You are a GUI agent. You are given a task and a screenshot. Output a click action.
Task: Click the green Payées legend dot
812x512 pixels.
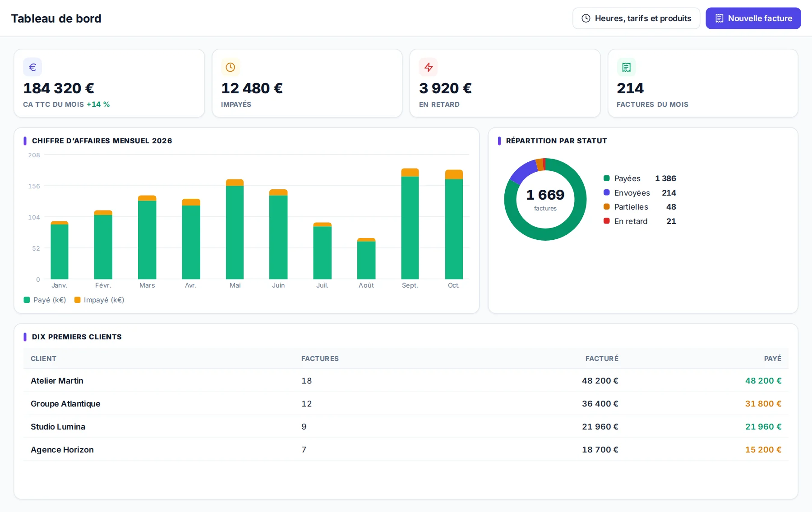point(607,178)
